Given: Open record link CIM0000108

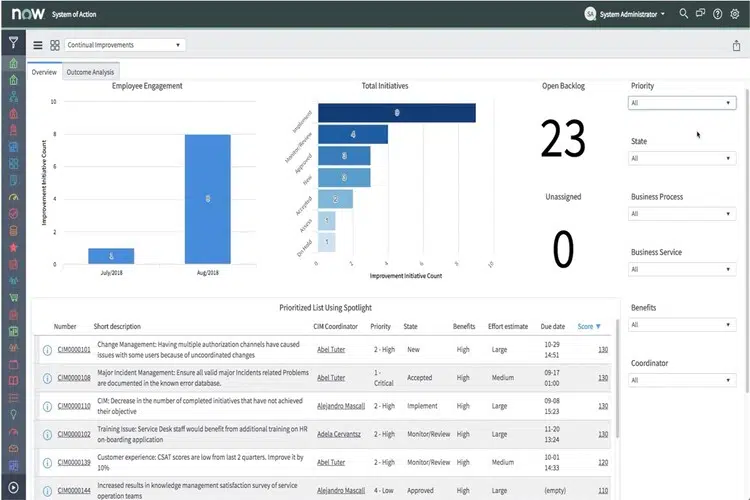Looking at the screenshot, I should coord(73,378).
